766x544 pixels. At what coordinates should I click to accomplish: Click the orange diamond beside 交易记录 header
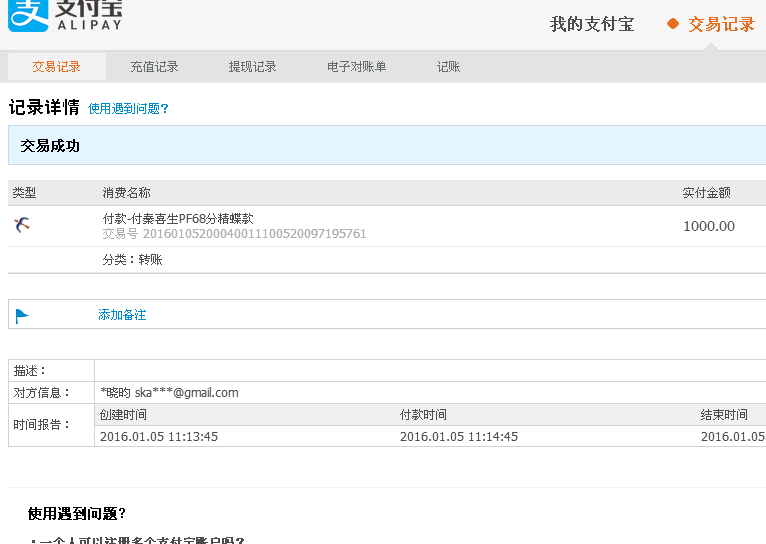click(673, 24)
